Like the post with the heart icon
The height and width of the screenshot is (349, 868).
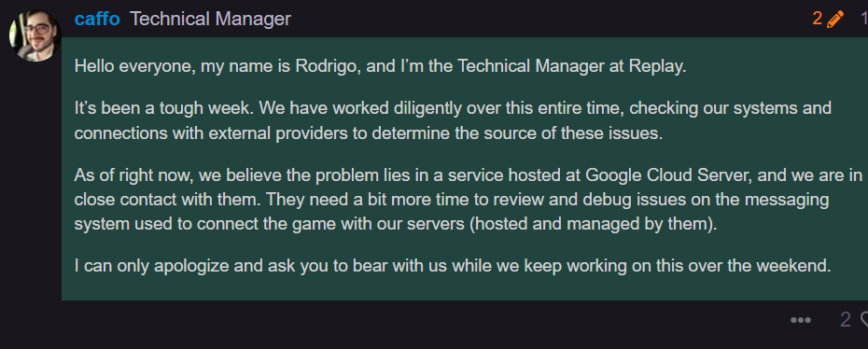pos(863,320)
